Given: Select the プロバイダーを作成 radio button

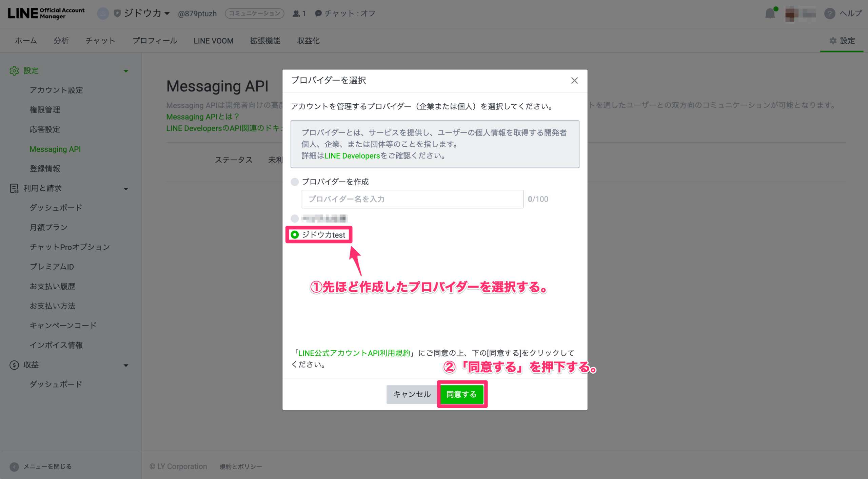Looking at the screenshot, I should coord(295,182).
